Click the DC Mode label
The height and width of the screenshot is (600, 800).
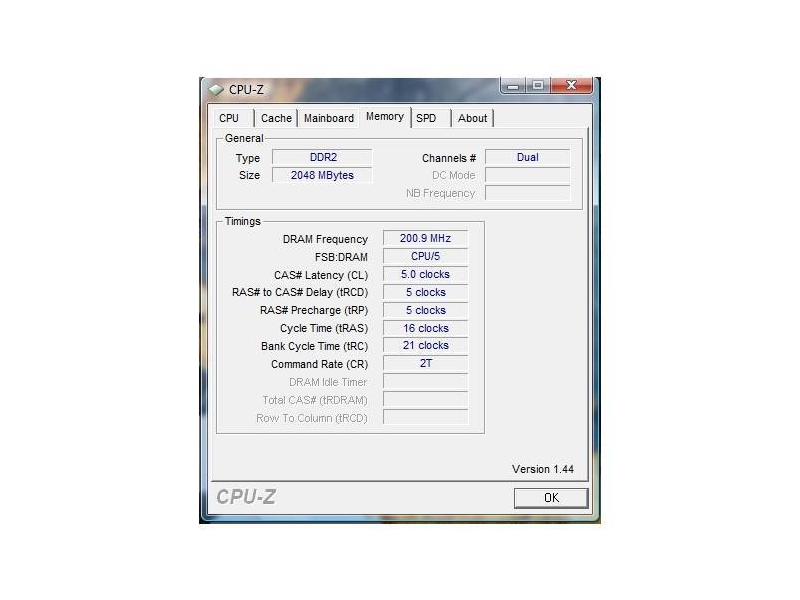[x=454, y=176]
